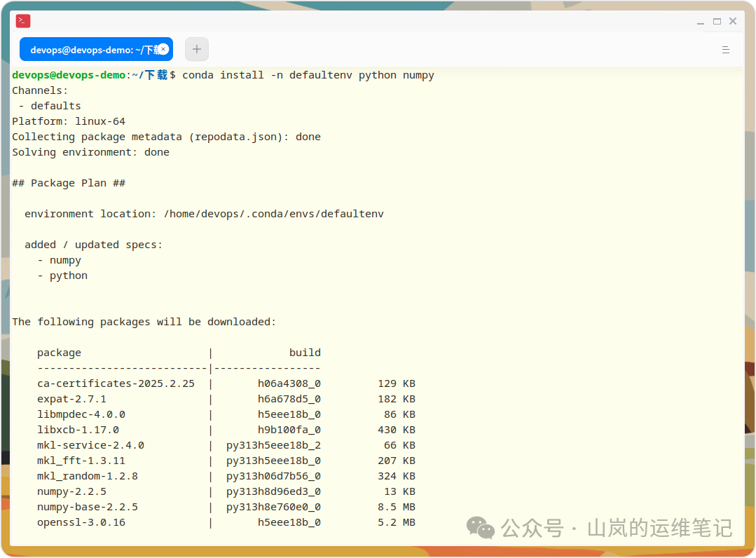Click the terminal application icon in the titlebar
The height and width of the screenshot is (558, 756).
pos(23,20)
